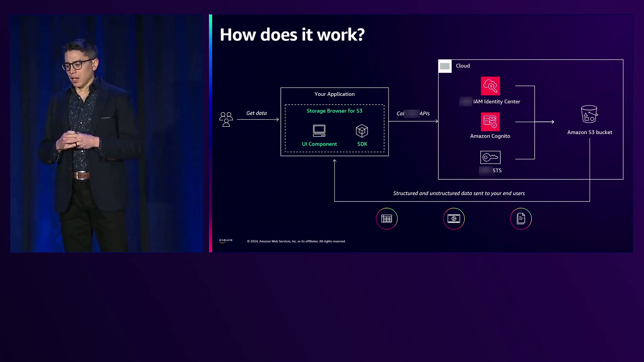Click the IAM Identity Center icon
The width and height of the screenshot is (644, 362).
click(x=490, y=86)
